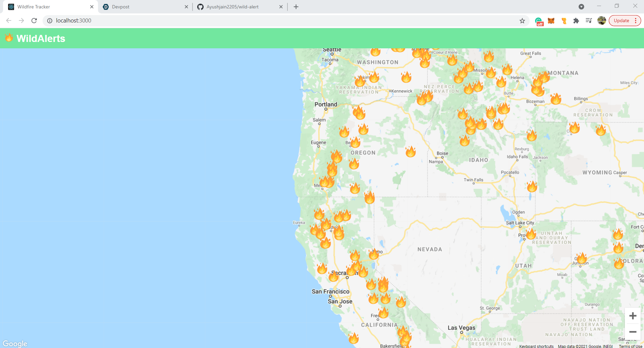Screen dimensions: 644x348
Task: Select the fire marker by Crow Reservation
Action: click(575, 128)
